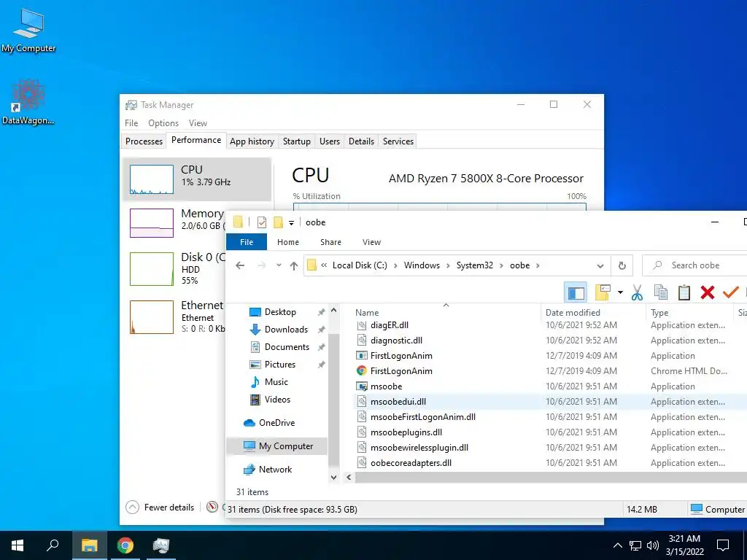Click Fewer details in Task Manager
This screenshot has height=560, width=747.
(x=160, y=507)
